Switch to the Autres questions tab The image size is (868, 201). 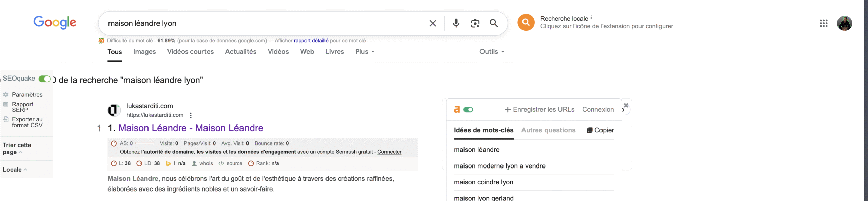click(548, 130)
